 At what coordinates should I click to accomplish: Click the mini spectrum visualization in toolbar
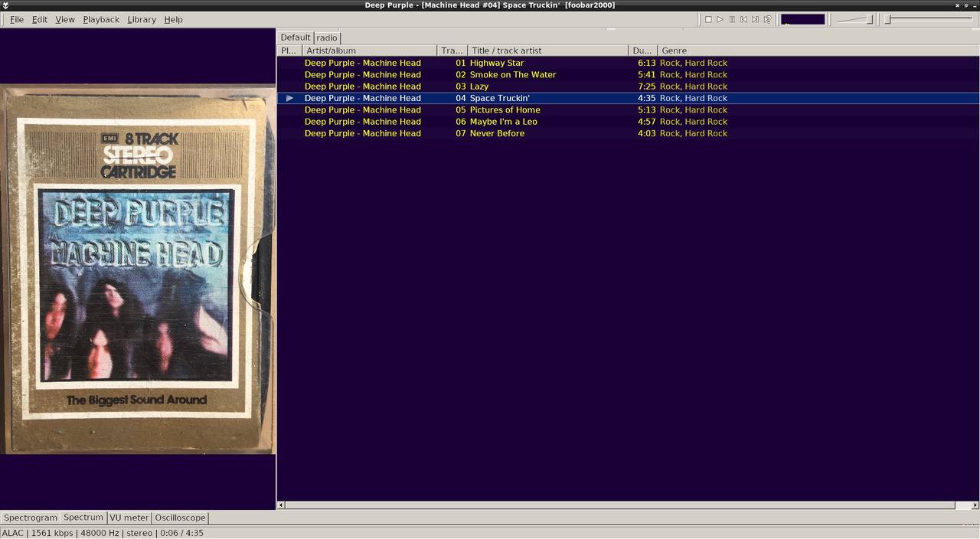[x=802, y=19]
